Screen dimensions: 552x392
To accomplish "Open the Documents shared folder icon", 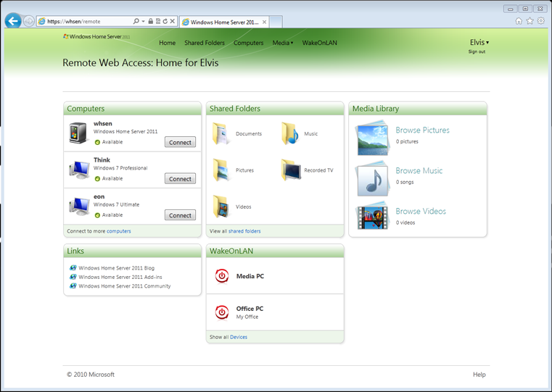I will click(x=221, y=133).
